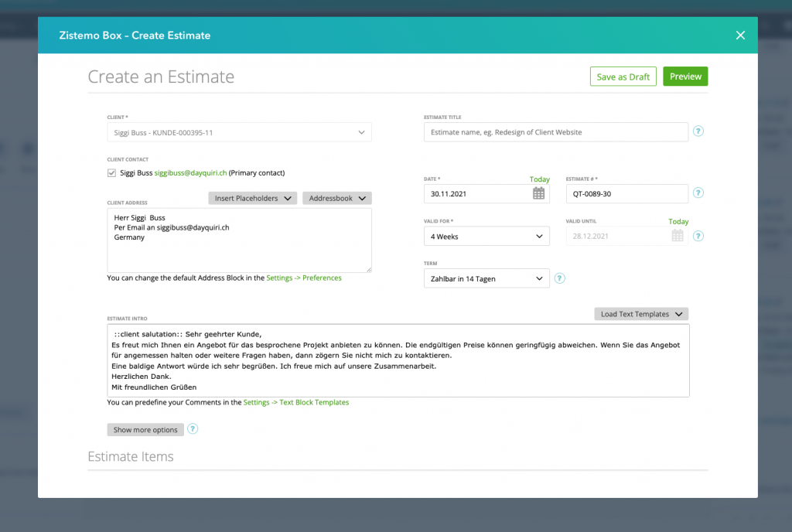Open the Term dropdown Zahlbar in 14 Tagen
Image resolution: width=792 pixels, height=532 pixels.
point(486,278)
